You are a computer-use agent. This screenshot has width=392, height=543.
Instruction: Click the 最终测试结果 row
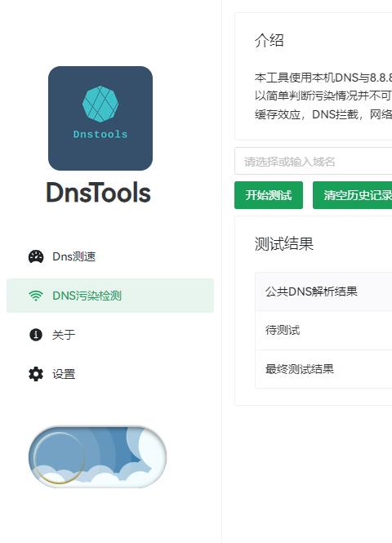tap(323, 369)
